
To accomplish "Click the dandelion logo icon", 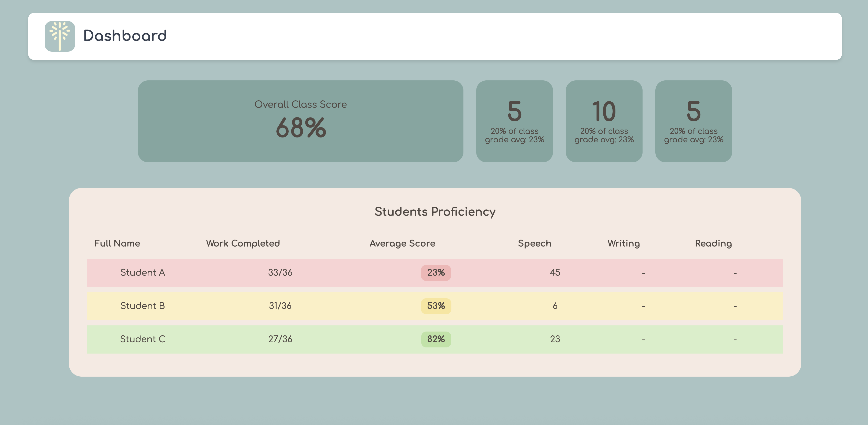I will (60, 36).
